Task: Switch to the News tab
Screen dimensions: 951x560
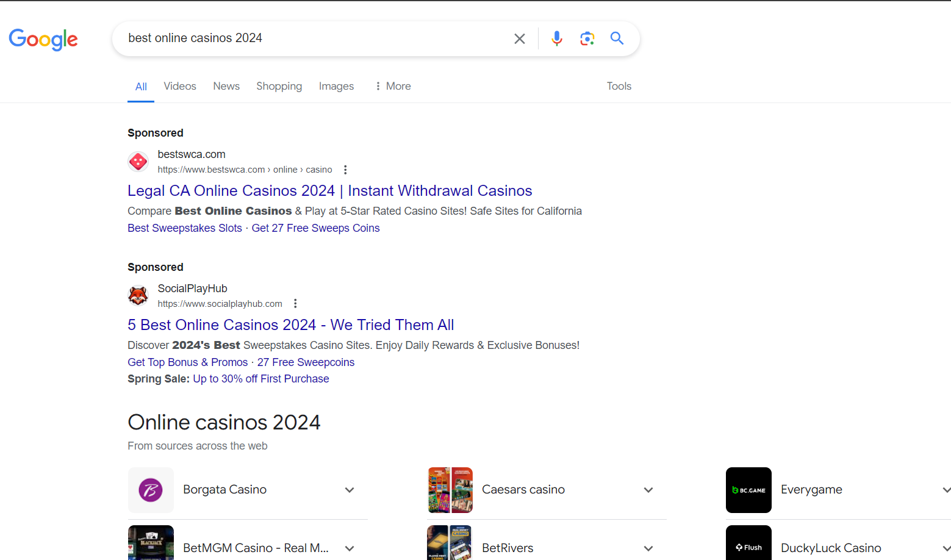Action: [226, 86]
